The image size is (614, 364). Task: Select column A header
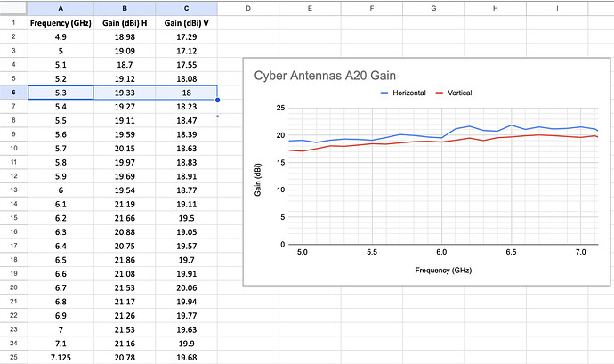click(x=61, y=8)
